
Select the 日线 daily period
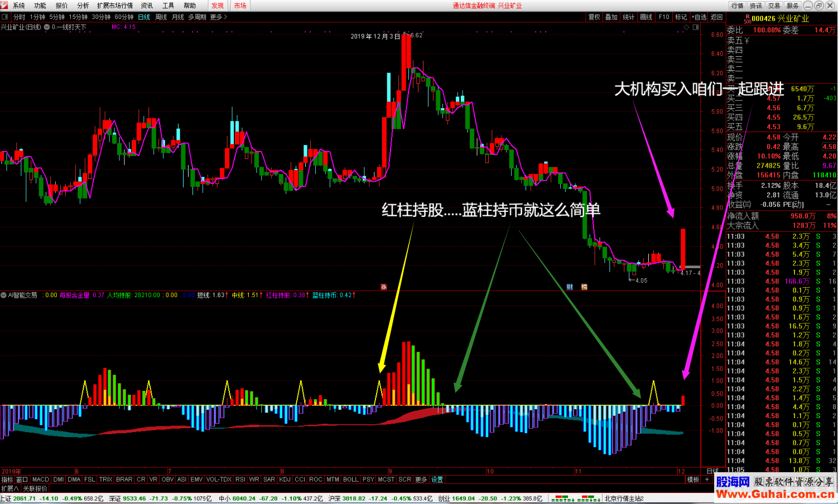[x=144, y=17]
